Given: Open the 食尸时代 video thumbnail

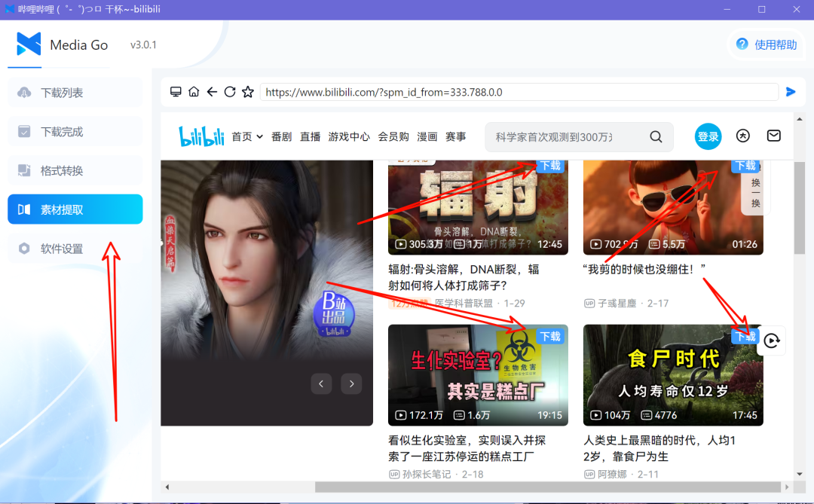Looking at the screenshot, I should [673, 375].
